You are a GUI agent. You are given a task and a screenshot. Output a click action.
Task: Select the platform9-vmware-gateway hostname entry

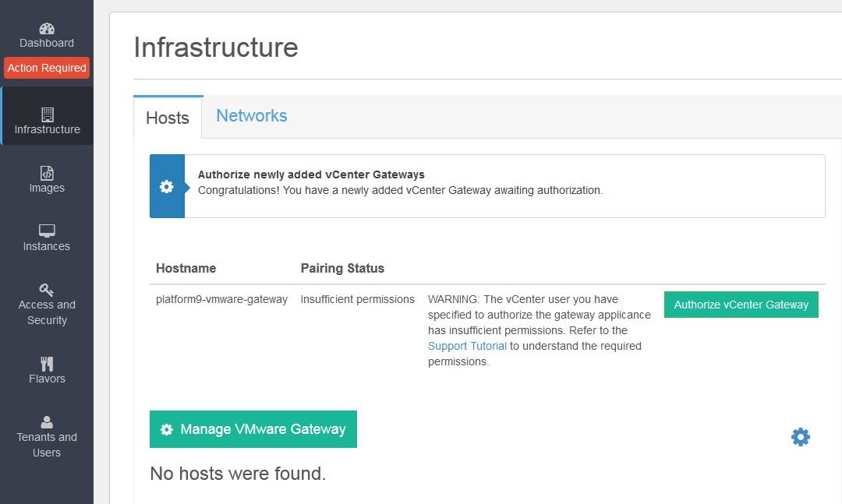[221, 299]
